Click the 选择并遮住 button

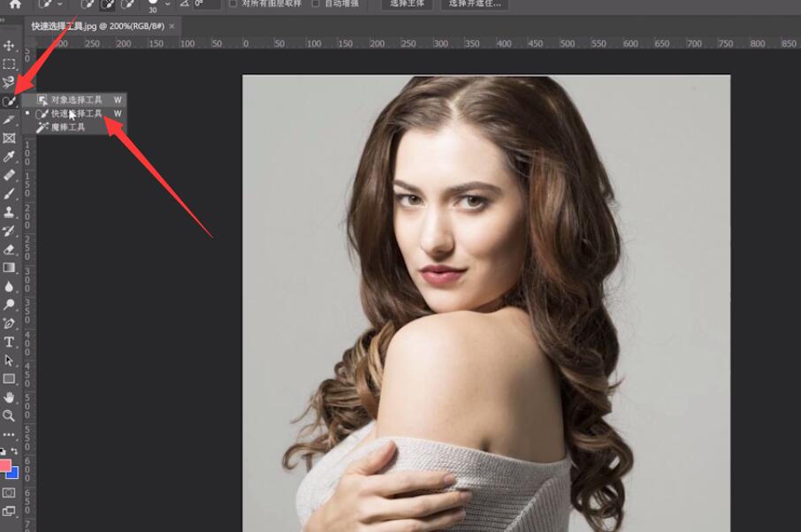(x=475, y=4)
